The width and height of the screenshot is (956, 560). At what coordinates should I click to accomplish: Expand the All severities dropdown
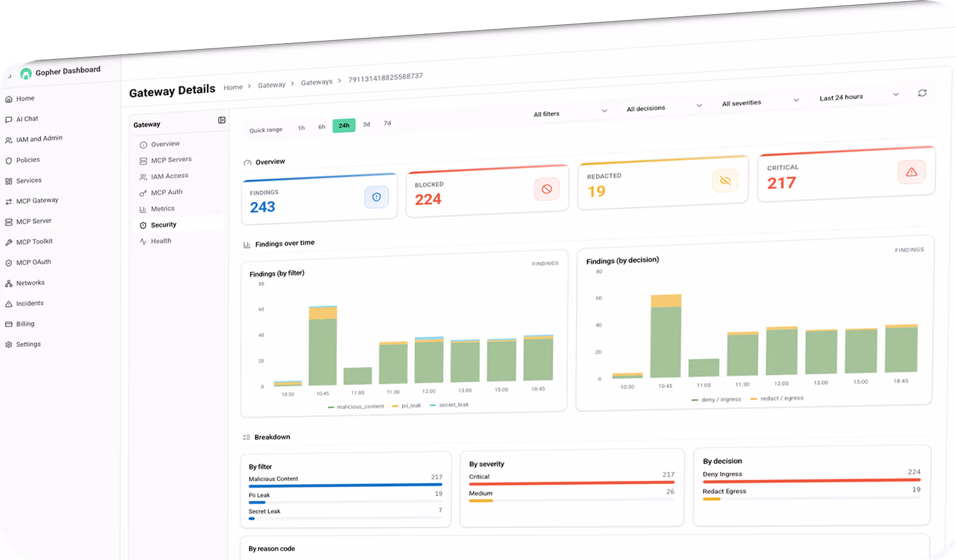760,102
